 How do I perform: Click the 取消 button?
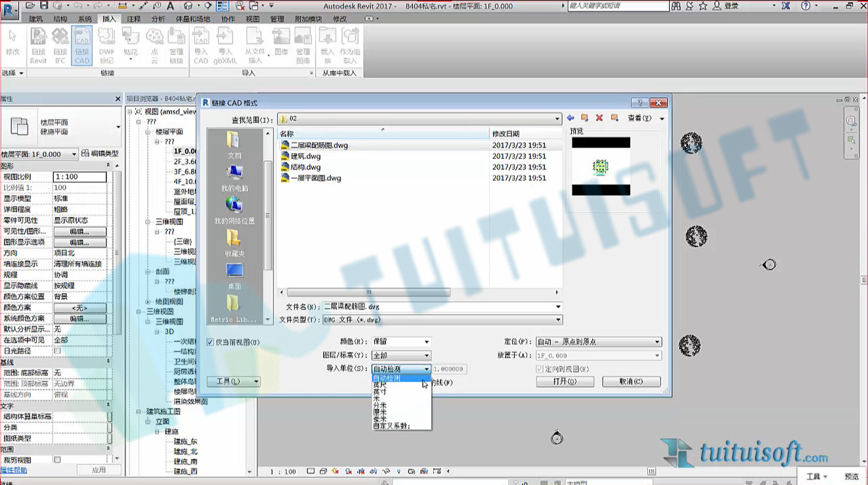pyautogui.click(x=631, y=382)
